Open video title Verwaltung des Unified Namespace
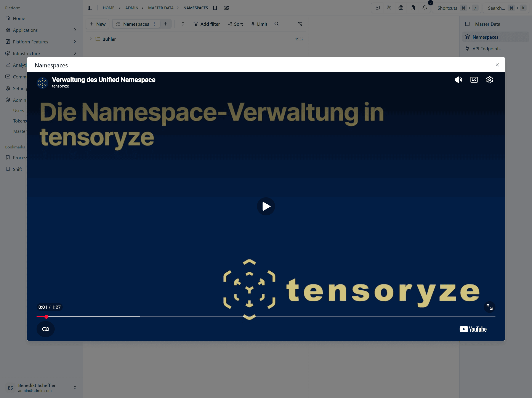 coord(104,80)
